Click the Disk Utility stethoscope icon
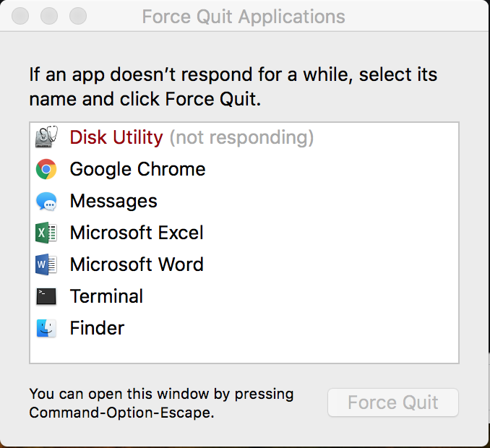The image size is (490, 448). [46, 137]
